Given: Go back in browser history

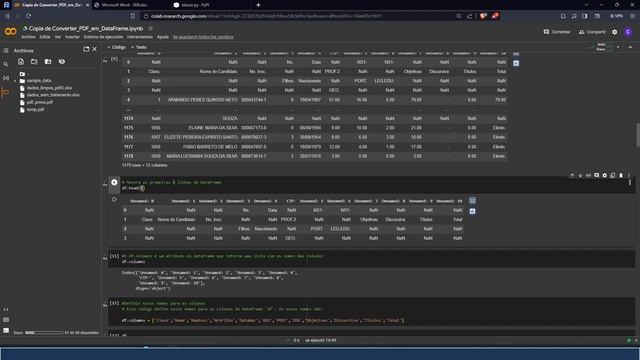Looking at the screenshot, I should pyautogui.click(x=7, y=16).
